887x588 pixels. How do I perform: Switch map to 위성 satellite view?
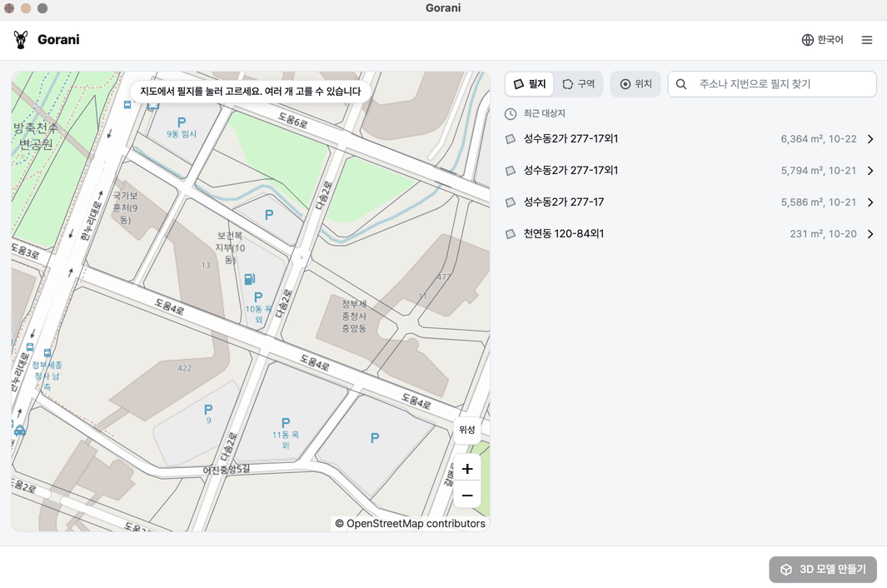pos(467,430)
